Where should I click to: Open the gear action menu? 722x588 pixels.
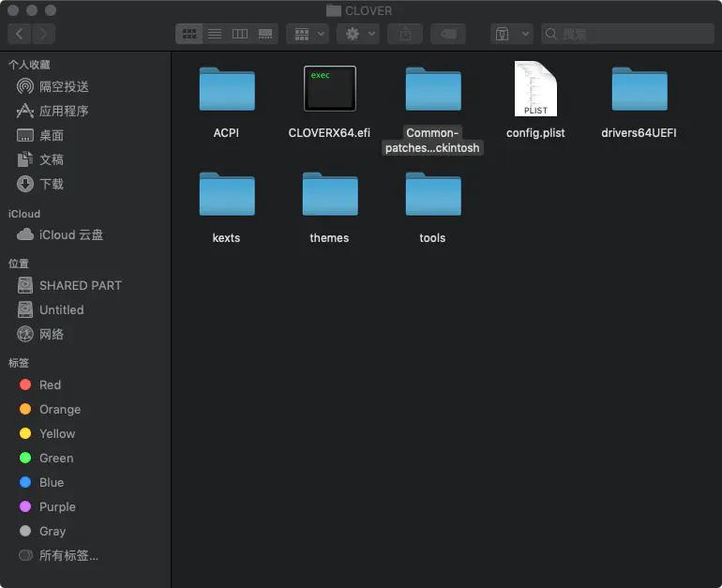click(358, 34)
